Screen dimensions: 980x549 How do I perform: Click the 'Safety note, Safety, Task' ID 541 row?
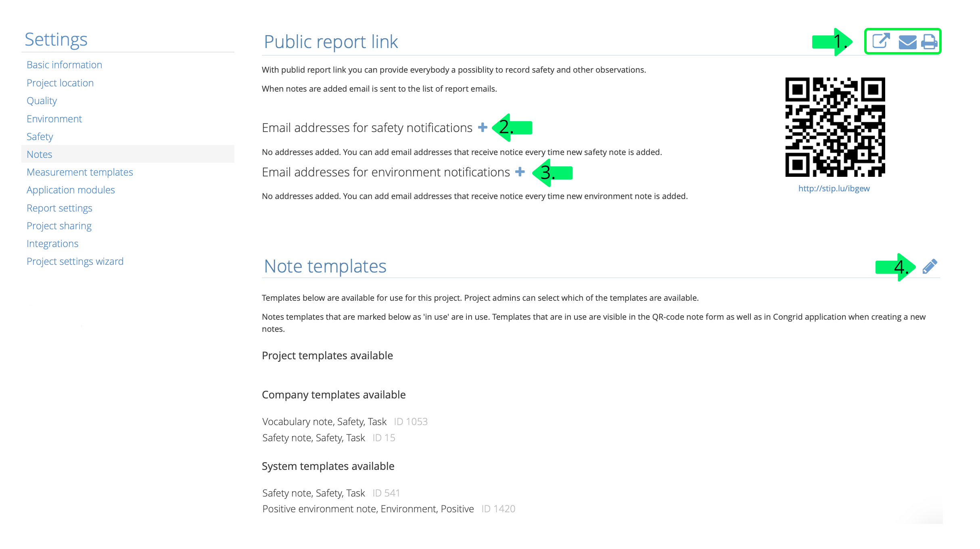(331, 493)
